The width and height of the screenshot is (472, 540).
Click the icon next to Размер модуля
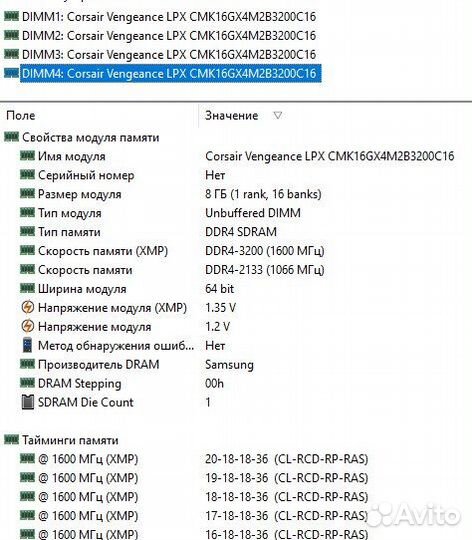pos(27,194)
